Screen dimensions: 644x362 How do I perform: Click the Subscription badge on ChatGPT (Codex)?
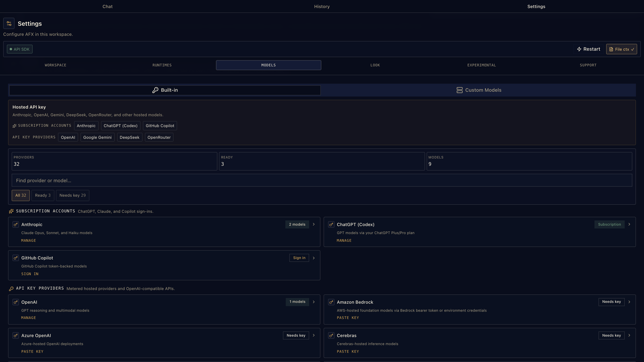click(x=610, y=224)
